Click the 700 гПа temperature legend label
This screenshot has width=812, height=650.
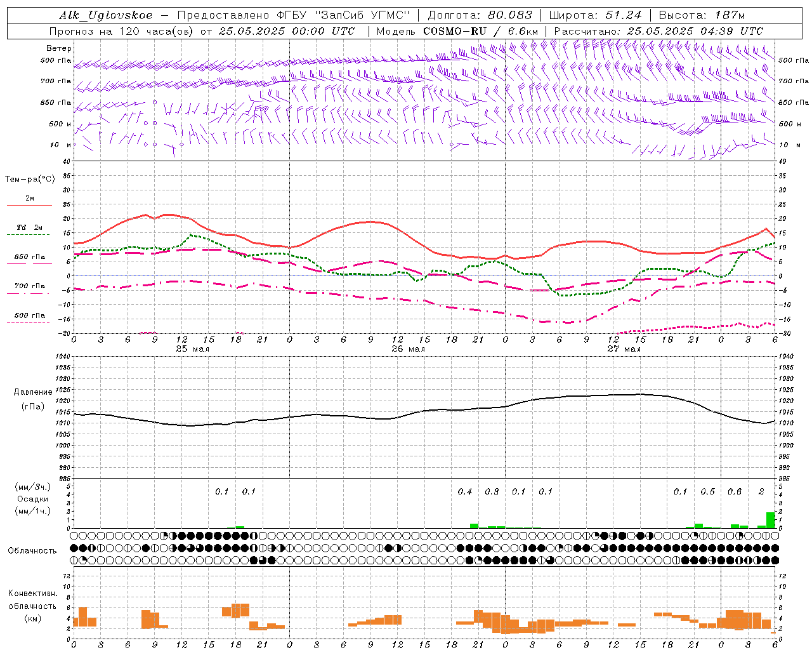pos(30,286)
